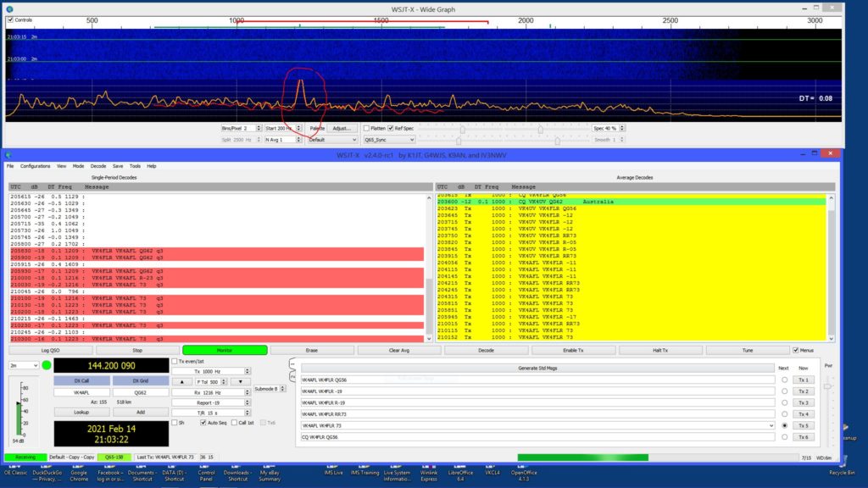Open the View menu
The height and width of the screenshot is (488, 868).
point(61,166)
